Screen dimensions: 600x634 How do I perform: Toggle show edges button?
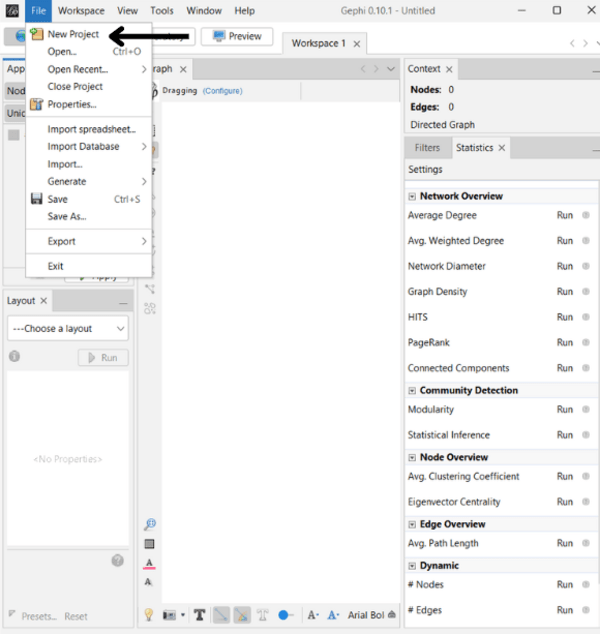pos(221,615)
